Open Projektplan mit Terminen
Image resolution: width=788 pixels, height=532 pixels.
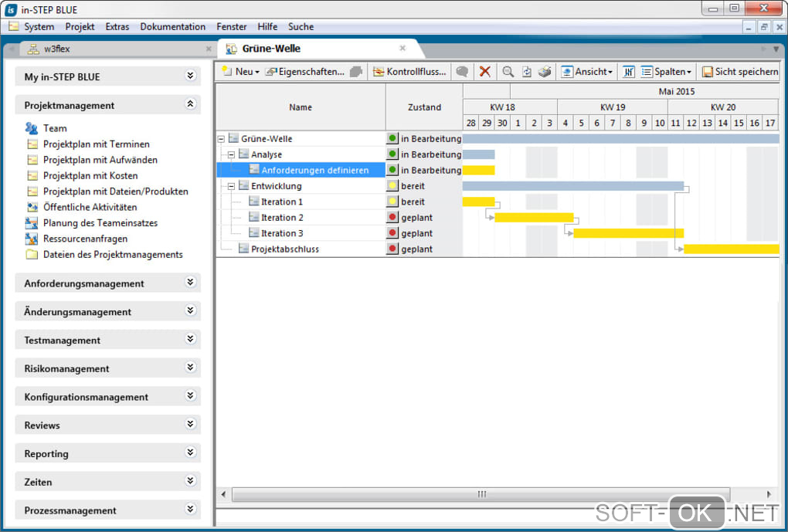96,144
